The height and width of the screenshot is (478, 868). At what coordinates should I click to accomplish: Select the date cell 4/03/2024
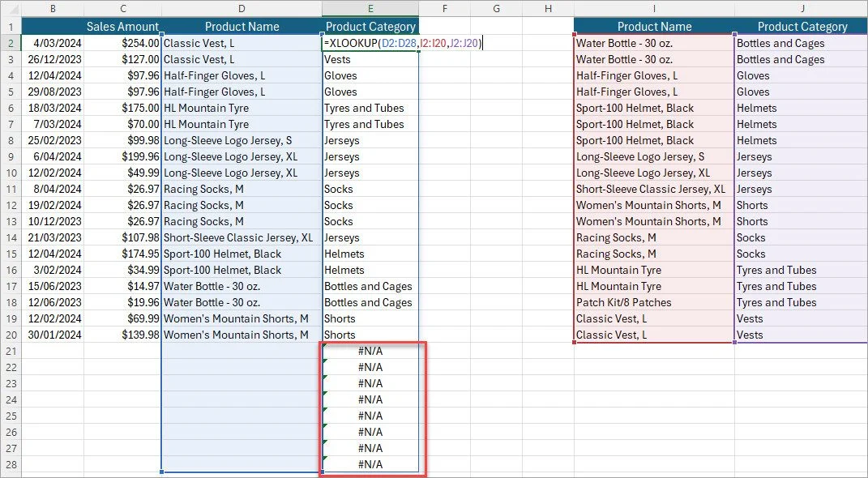tap(53, 43)
